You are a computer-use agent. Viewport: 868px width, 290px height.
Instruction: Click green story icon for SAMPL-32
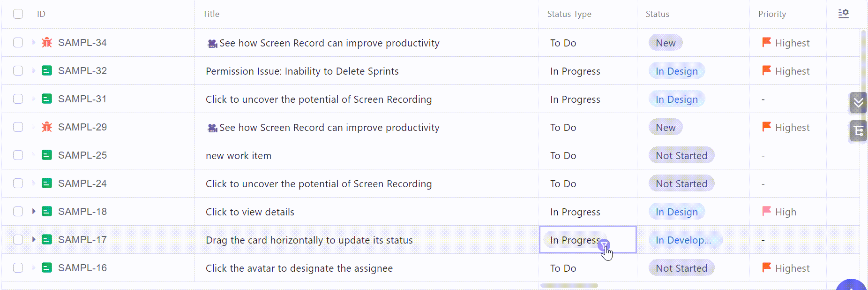coord(47,71)
